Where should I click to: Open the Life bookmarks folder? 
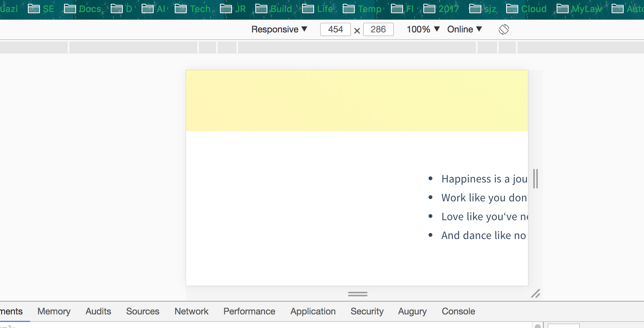(x=317, y=9)
